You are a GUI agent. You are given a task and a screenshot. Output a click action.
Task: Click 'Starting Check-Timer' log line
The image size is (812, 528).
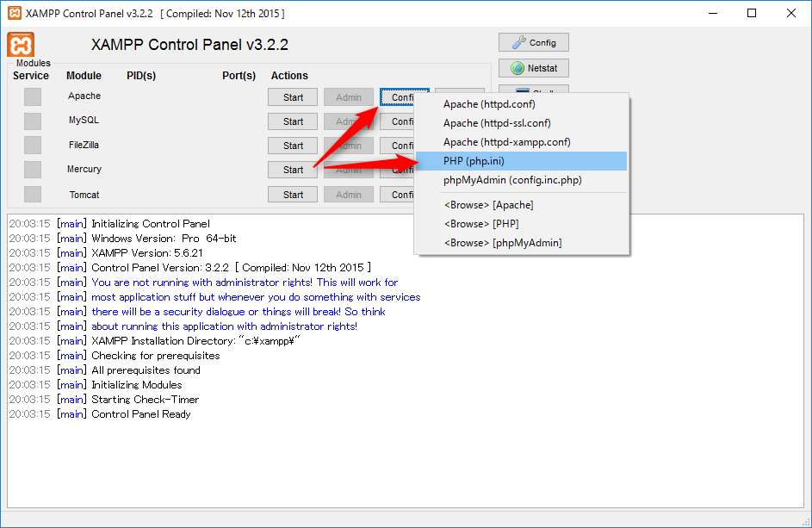pyautogui.click(x=104, y=400)
